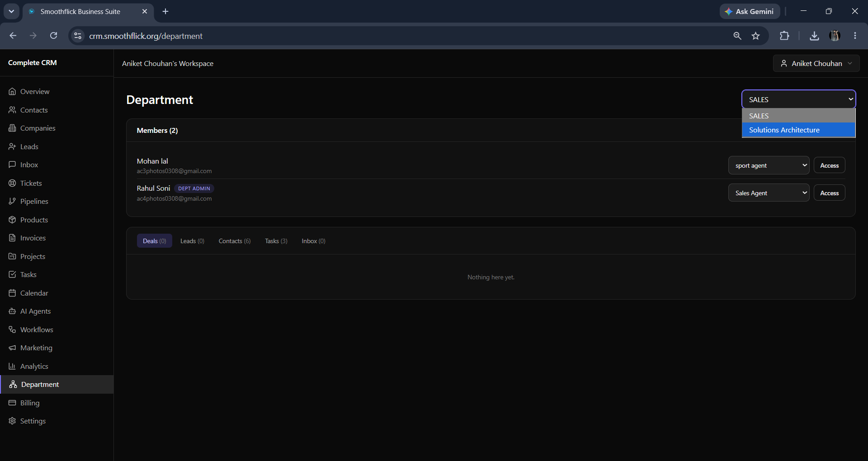Click the Invoices document icon
868x461 pixels.
point(12,238)
